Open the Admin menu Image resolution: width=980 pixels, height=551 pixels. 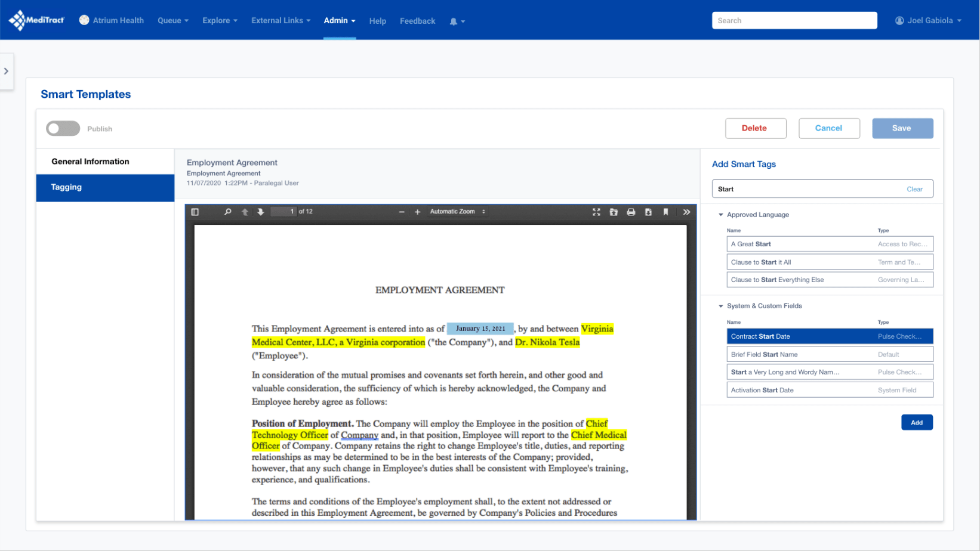coord(339,20)
